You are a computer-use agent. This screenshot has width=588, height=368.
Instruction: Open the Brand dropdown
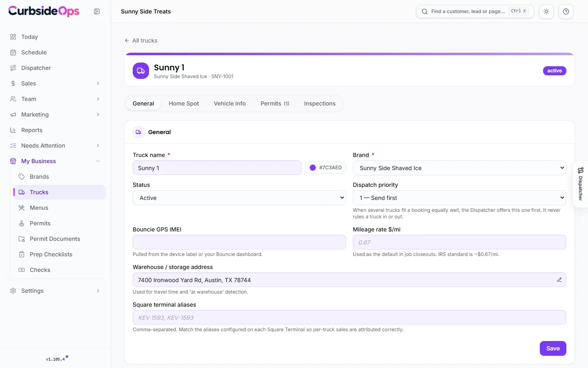(459, 168)
